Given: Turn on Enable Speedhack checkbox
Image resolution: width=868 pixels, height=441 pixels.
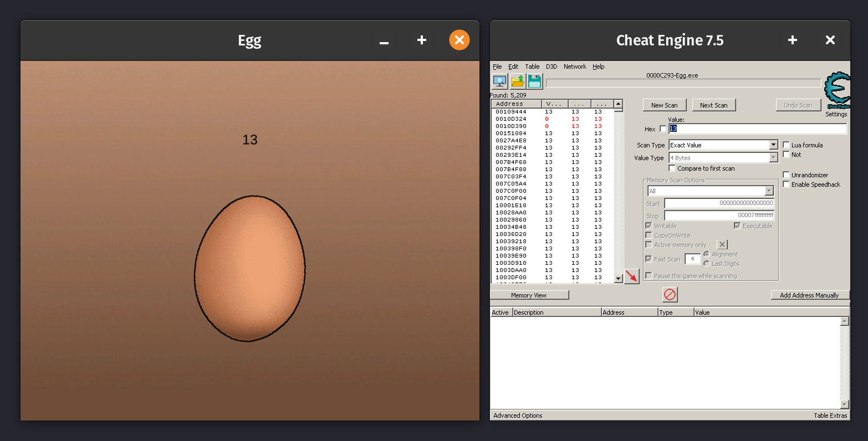Looking at the screenshot, I should click(x=786, y=184).
